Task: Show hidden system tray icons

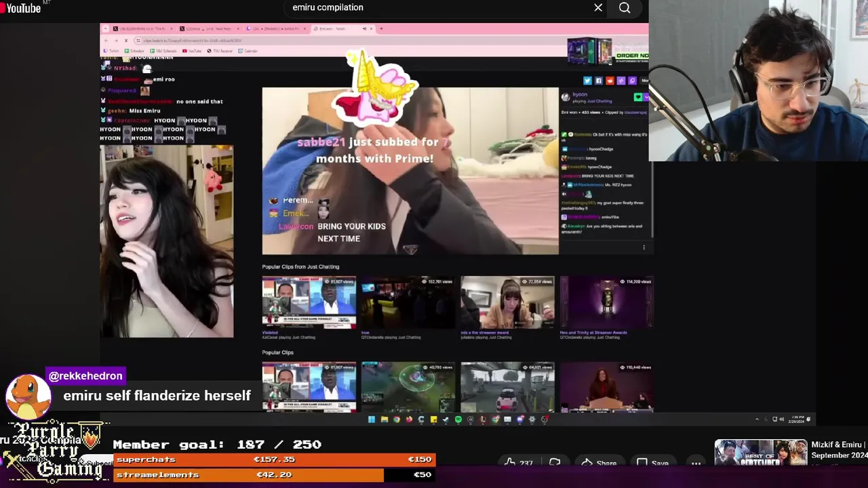Action: click(757, 419)
